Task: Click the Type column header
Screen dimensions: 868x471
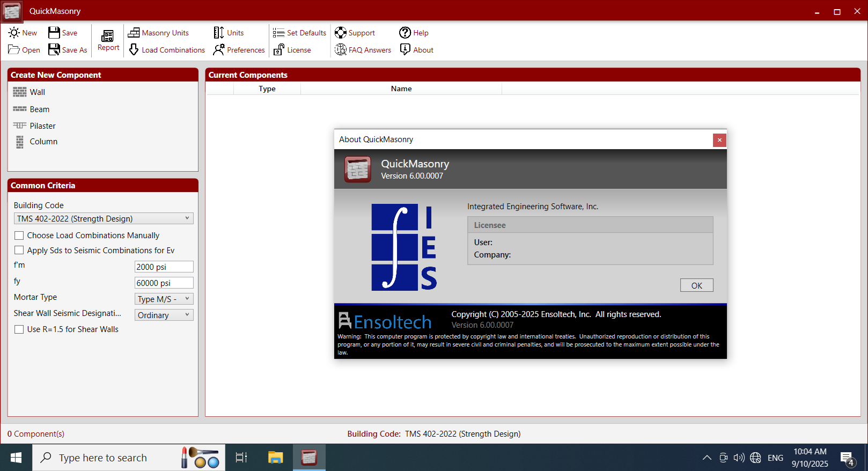Action: tap(267, 89)
